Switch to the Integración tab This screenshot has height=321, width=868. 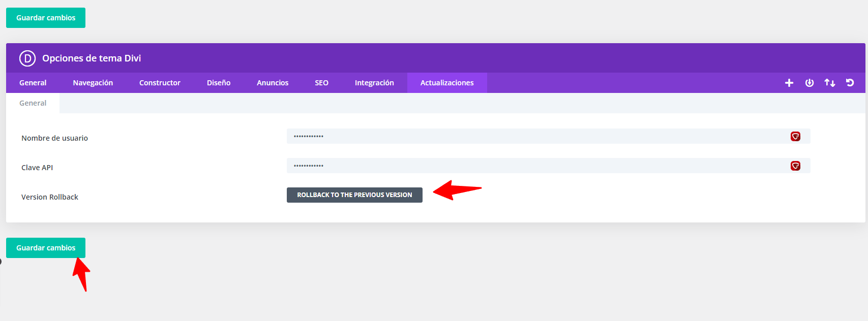click(x=374, y=83)
